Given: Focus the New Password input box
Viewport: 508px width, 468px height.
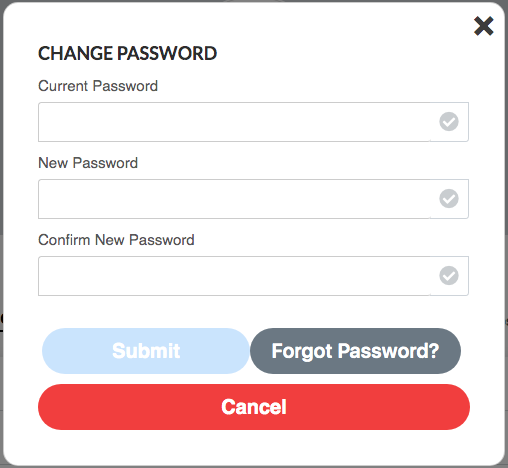Looking at the screenshot, I should click(x=253, y=199).
